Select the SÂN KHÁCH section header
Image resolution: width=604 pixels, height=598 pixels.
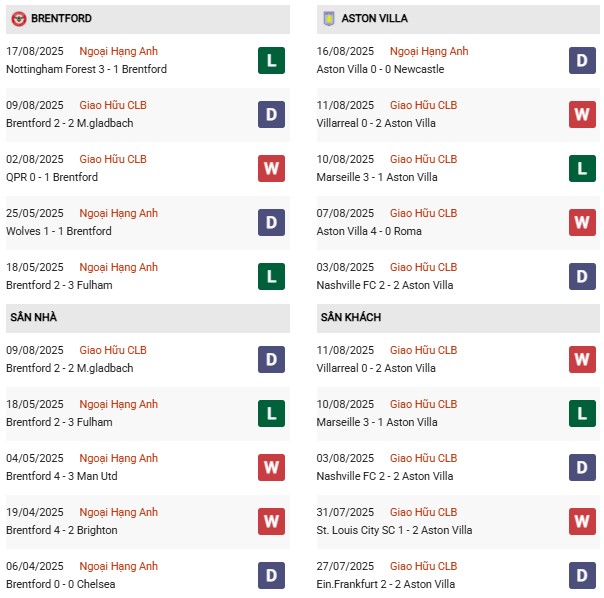[351, 317]
